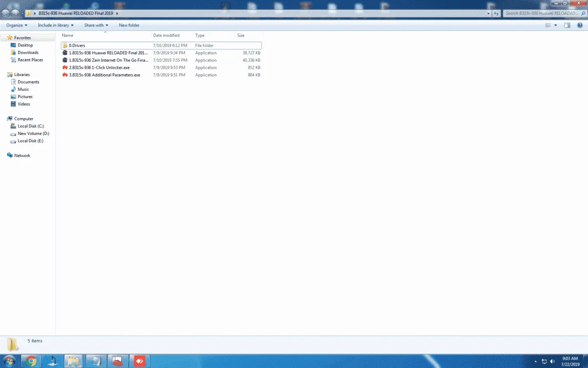Click the breadcrumb arrow after the folder name

point(117,13)
